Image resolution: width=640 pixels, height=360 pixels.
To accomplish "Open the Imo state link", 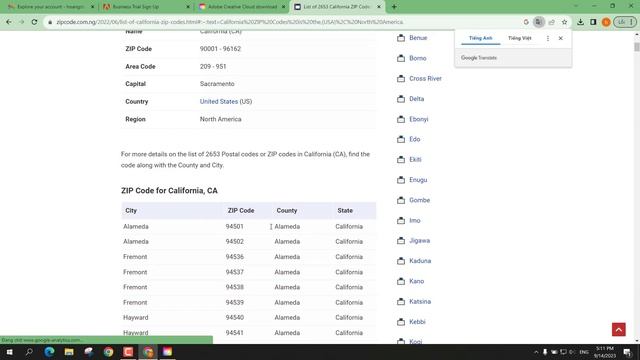I will point(415,220).
